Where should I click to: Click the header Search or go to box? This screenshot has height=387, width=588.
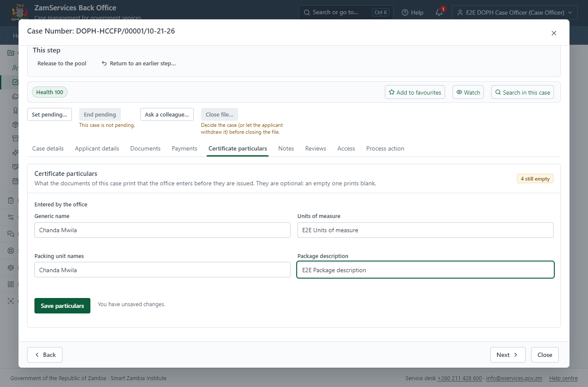346,12
